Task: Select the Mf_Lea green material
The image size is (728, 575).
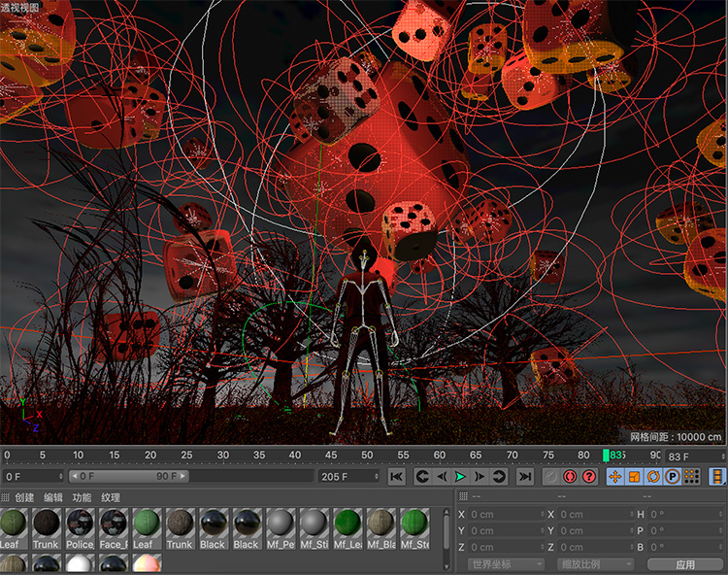Action: pyautogui.click(x=347, y=528)
